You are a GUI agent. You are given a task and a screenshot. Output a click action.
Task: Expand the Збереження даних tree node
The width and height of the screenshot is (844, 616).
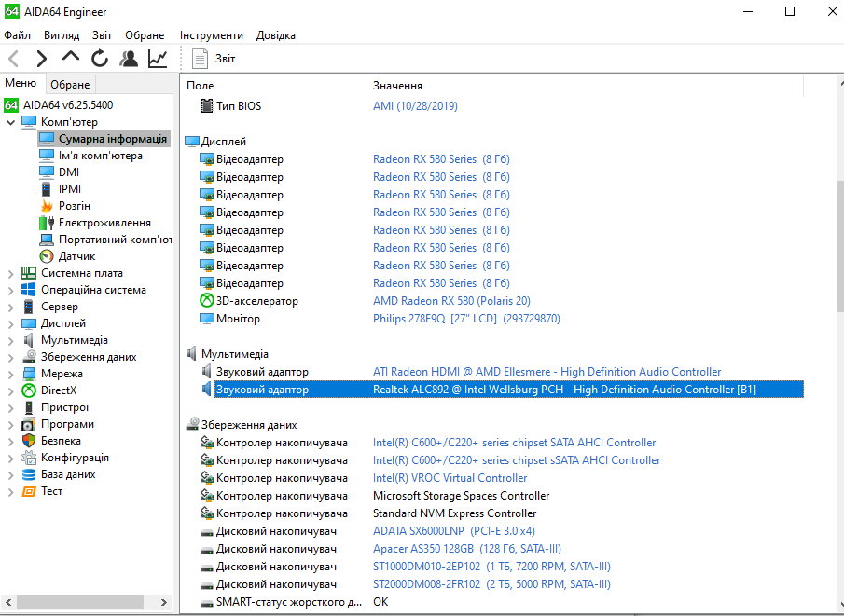click(11, 357)
